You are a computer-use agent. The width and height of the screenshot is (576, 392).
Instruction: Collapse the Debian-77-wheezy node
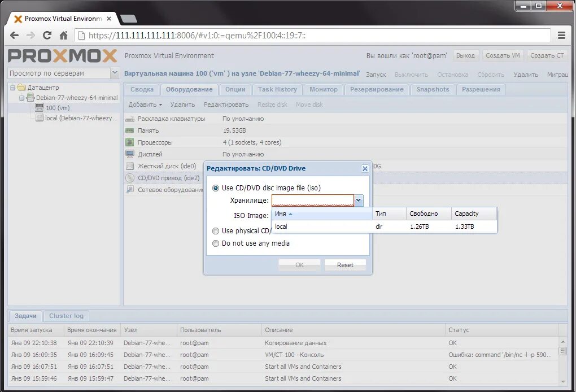click(x=21, y=98)
